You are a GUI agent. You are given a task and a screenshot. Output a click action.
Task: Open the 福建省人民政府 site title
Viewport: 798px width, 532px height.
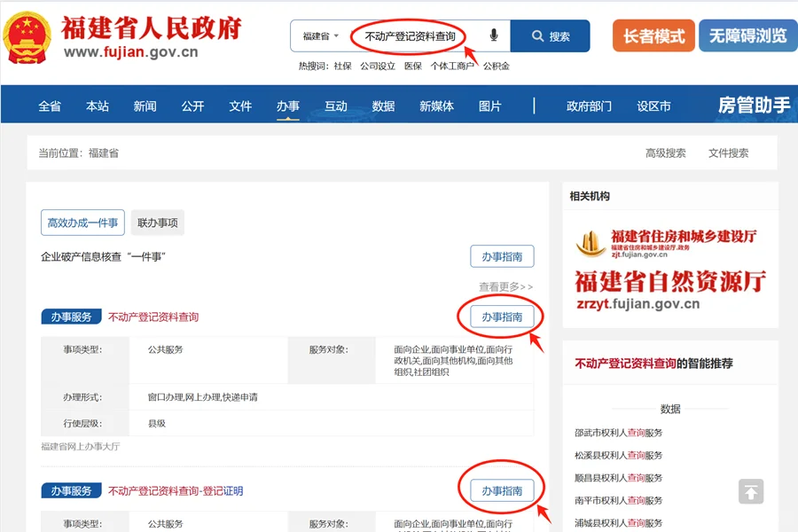coord(151,28)
